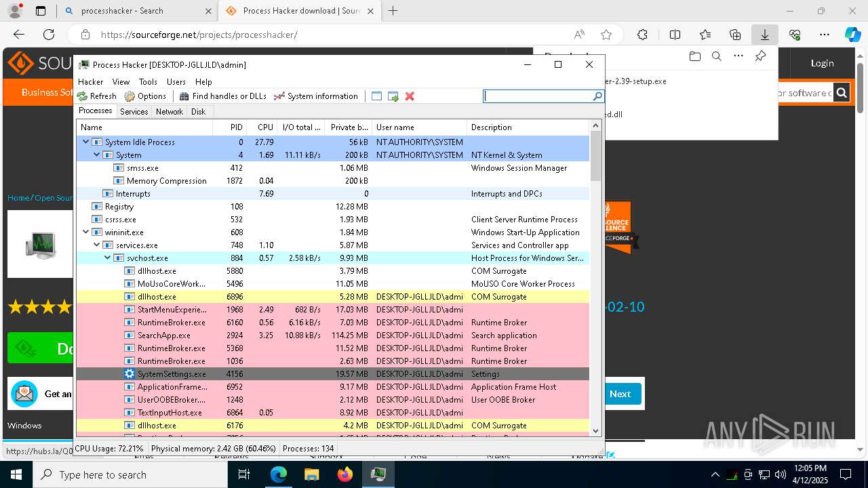Screen dimensions: 868x488
Task: Switch to the Disk tab
Action: click(x=198, y=112)
